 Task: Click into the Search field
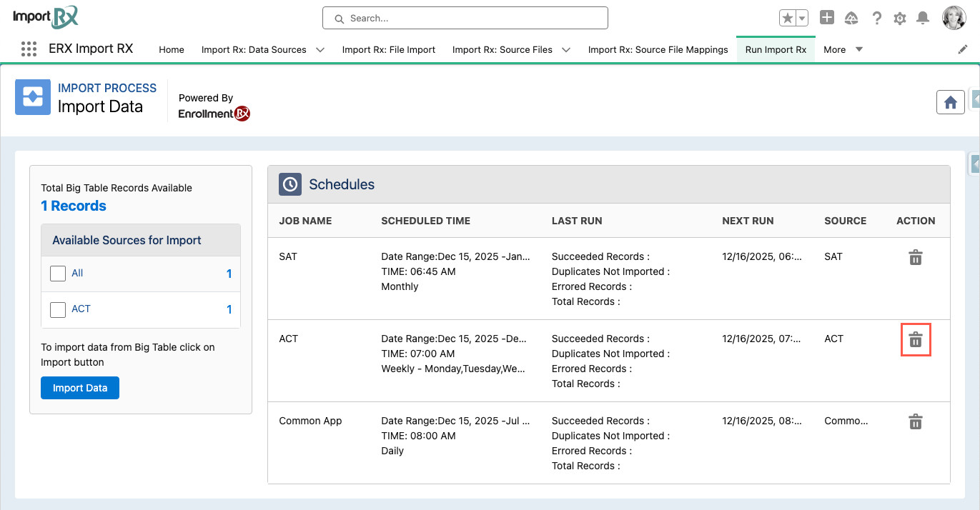[x=465, y=18]
